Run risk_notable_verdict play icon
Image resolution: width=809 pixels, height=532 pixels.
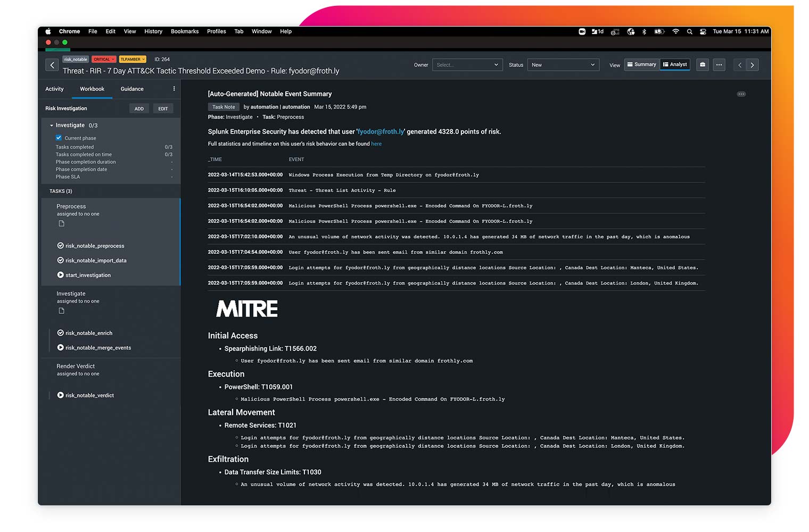60,395
